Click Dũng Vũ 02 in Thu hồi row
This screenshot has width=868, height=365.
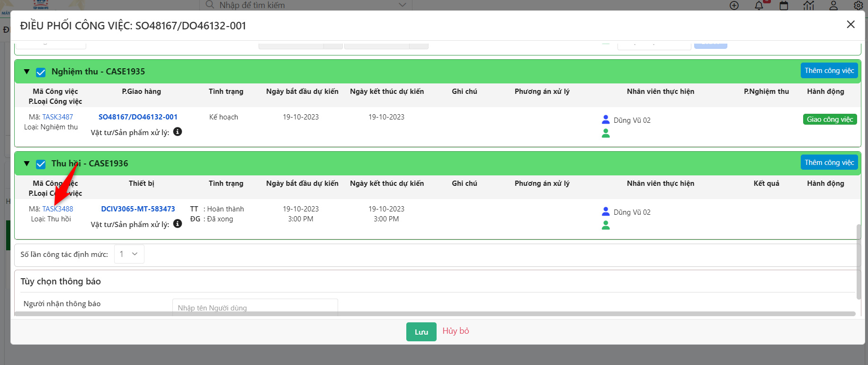coord(632,212)
